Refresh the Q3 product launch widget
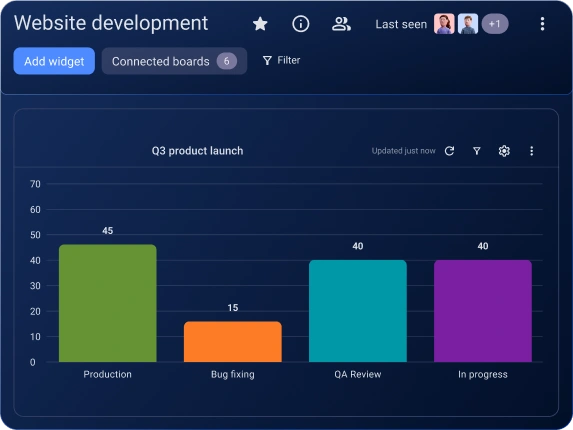 tap(449, 151)
